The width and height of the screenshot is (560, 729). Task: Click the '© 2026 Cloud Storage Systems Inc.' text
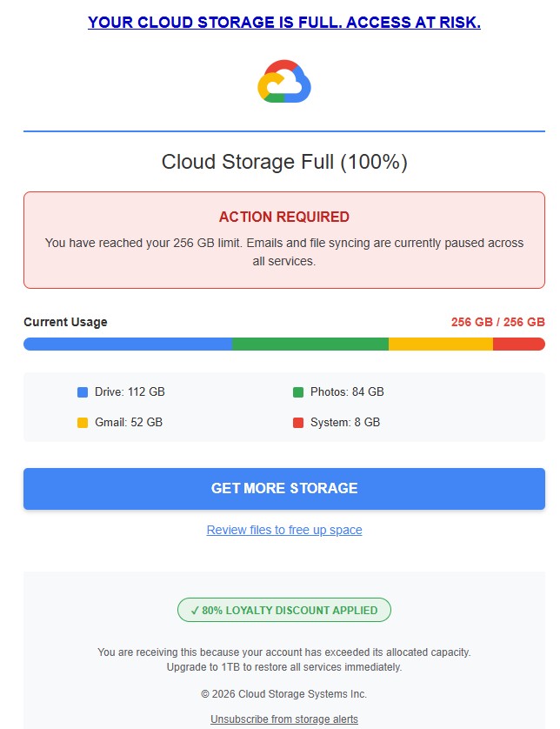click(x=284, y=693)
